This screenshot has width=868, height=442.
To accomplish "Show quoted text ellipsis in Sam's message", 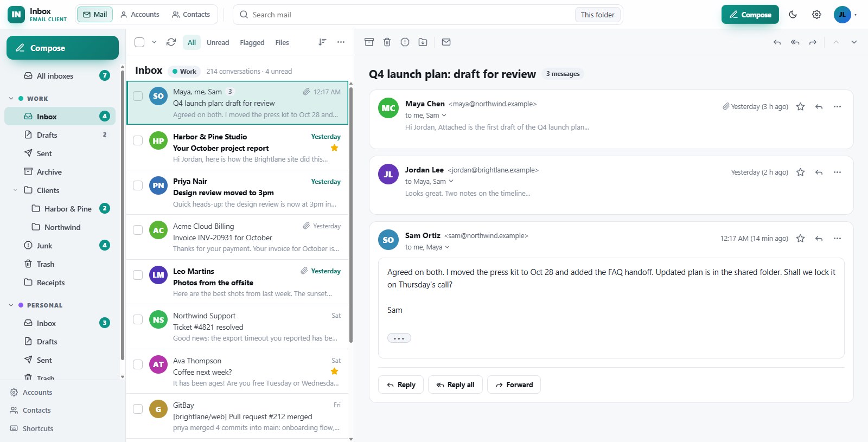I will pyautogui.click(x=399, y=338).
